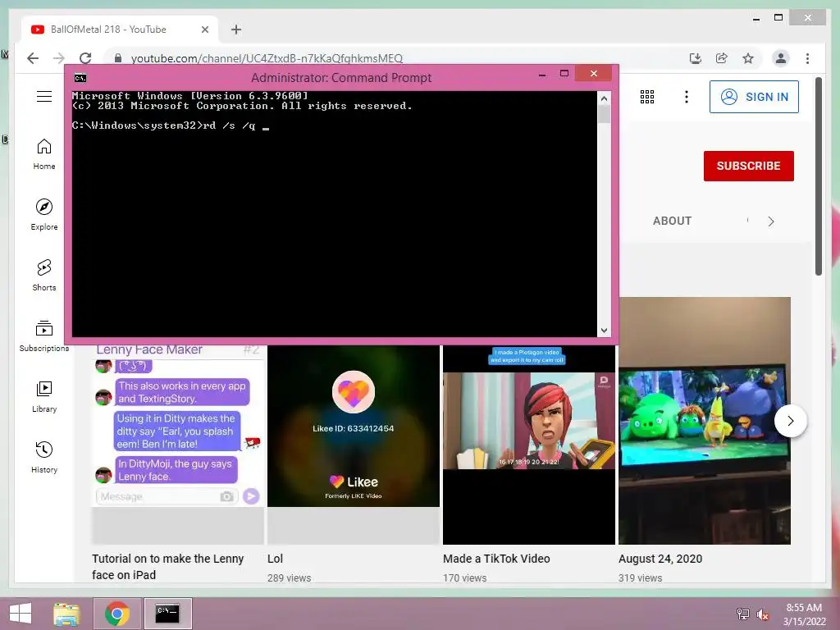Open the Lenny Face Maker video thumbnail
The width and height of the screenshot is (840, 630).
[x=178, y=445]
